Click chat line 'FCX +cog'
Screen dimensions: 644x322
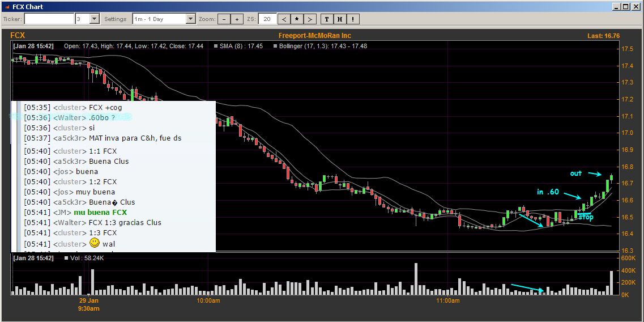pos(105,108)
